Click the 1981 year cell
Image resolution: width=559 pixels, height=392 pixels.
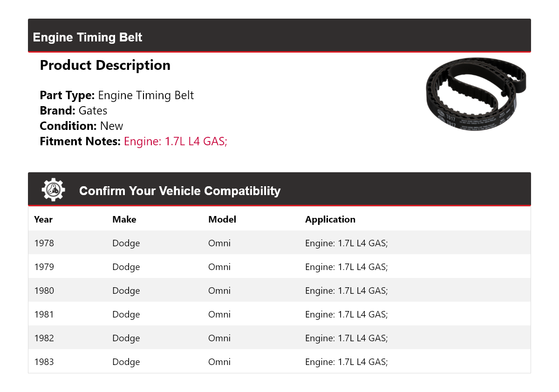click(44, 314)
